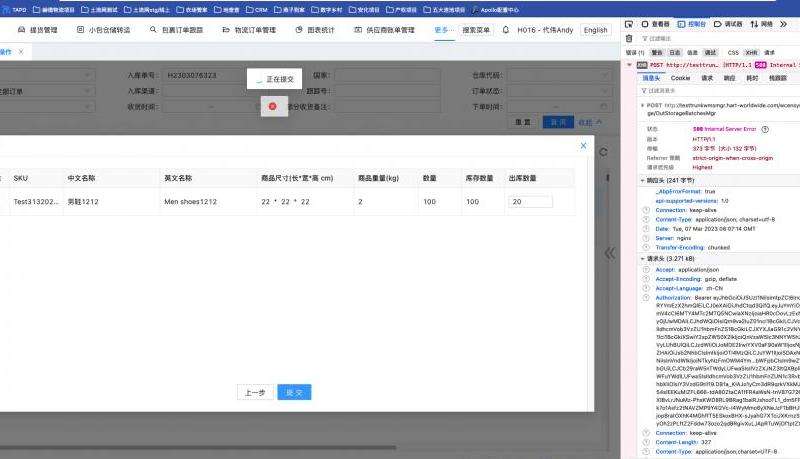Open help icon for Transfer-Encoding header
The image size is (800, 459).
point(646,247)
